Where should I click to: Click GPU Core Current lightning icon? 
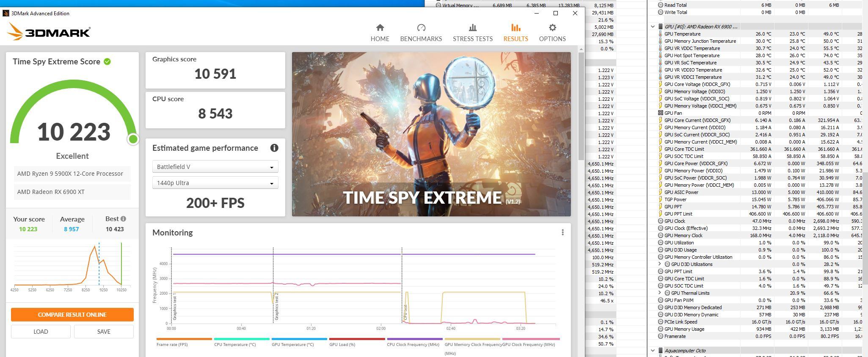tap(661, 120)
